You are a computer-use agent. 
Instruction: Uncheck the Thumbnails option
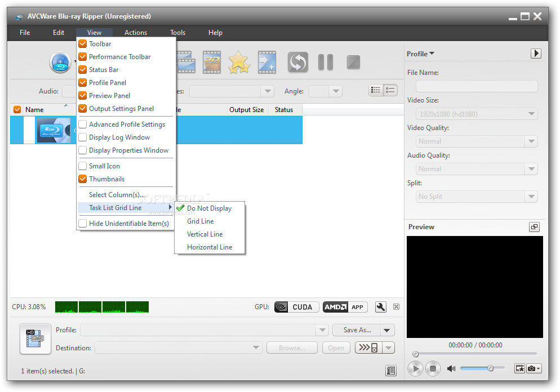coord(82,179)
